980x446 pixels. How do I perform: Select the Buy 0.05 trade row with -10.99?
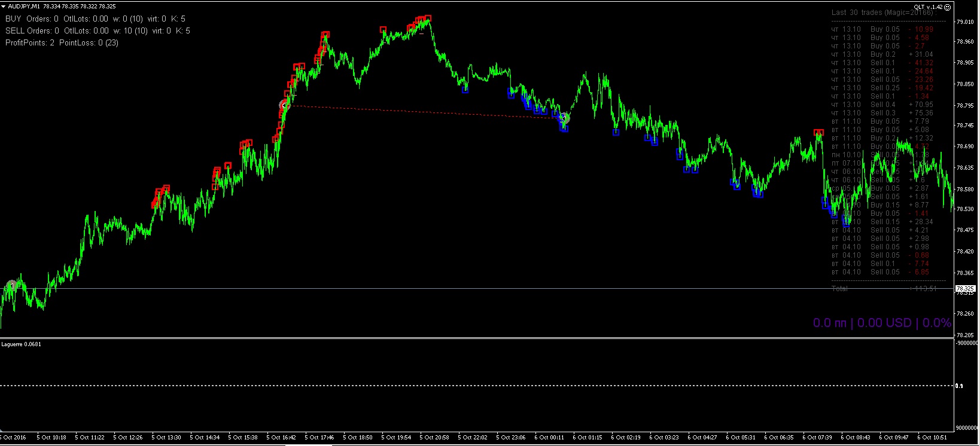(x=882, y=29)
